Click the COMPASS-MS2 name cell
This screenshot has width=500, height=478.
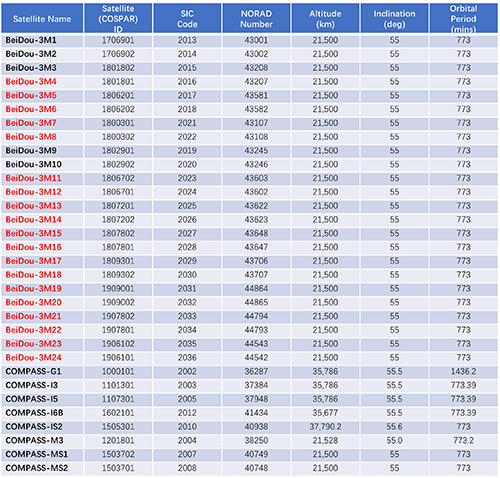pos(42,468)
